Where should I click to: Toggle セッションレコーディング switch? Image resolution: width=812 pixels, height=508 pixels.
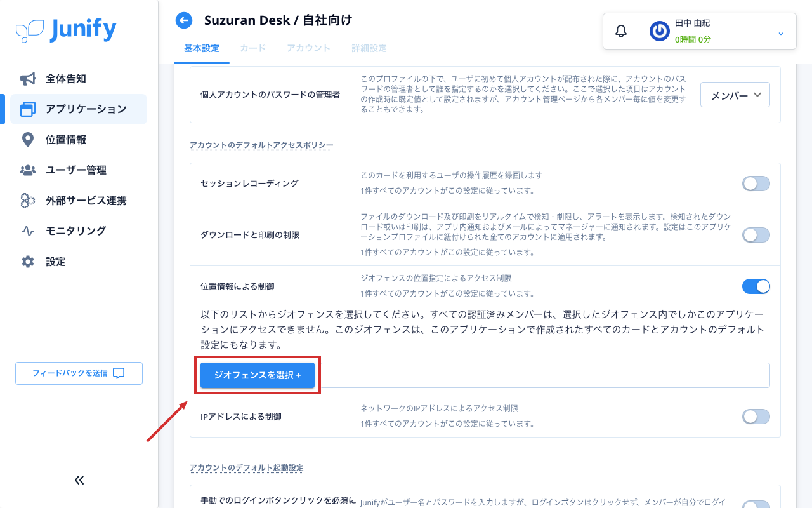(756, 184)
